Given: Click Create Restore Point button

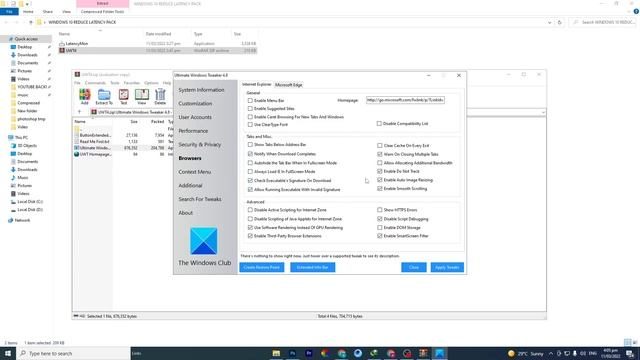Looking at the screenshot, I should click(262, 267).
